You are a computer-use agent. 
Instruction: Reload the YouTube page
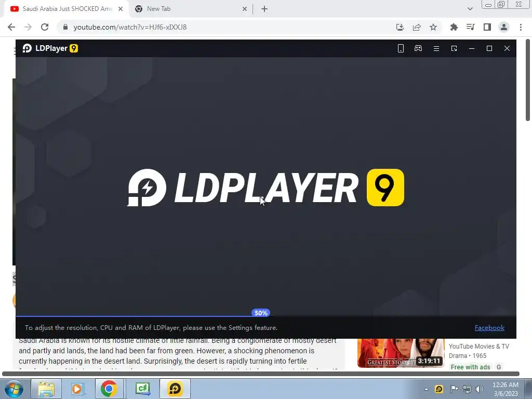[45, 27]
